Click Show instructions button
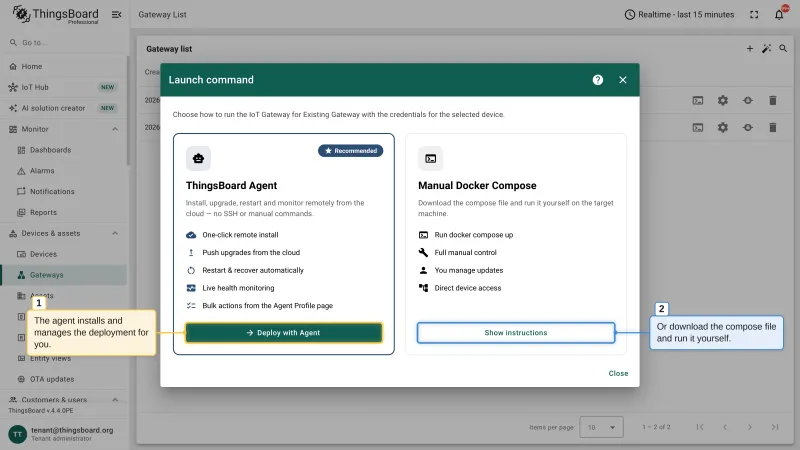Viewport: 800px width, 450px height. [x=516, y=333]
